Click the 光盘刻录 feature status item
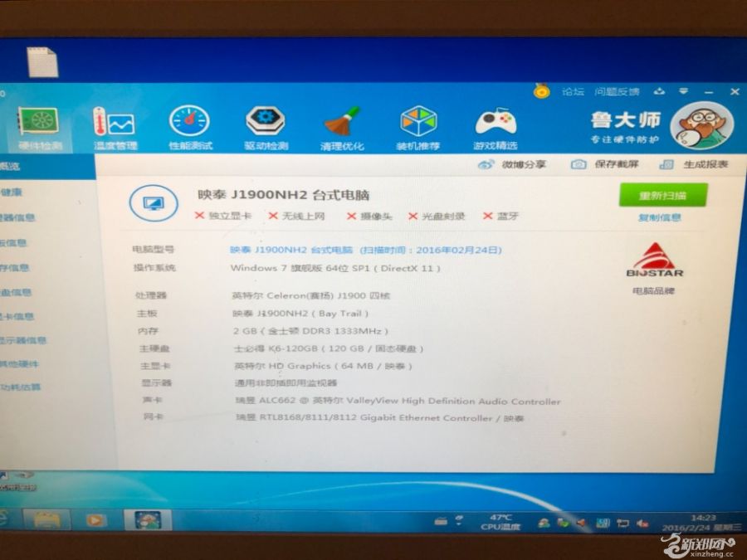 coord(437,217)
